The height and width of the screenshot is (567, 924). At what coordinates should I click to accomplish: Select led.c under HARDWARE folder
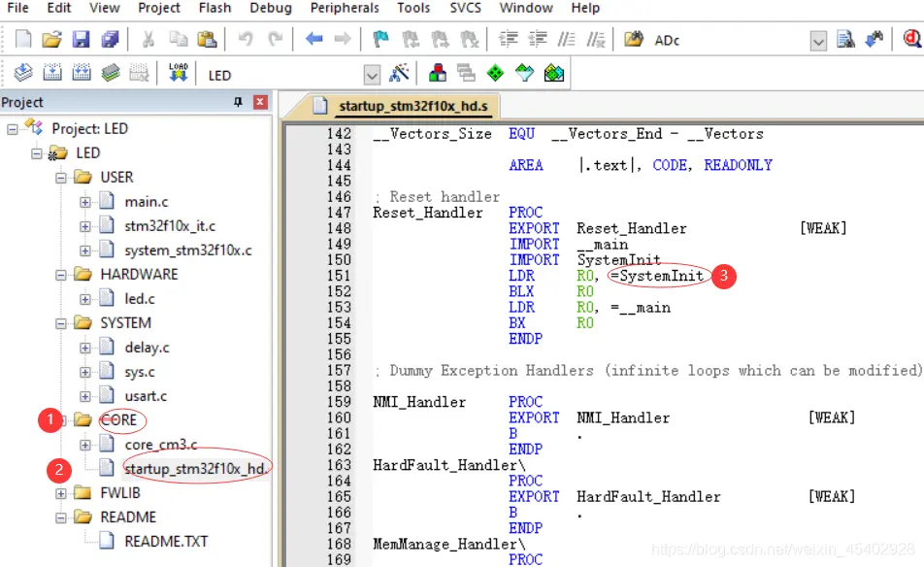point(140,299)
